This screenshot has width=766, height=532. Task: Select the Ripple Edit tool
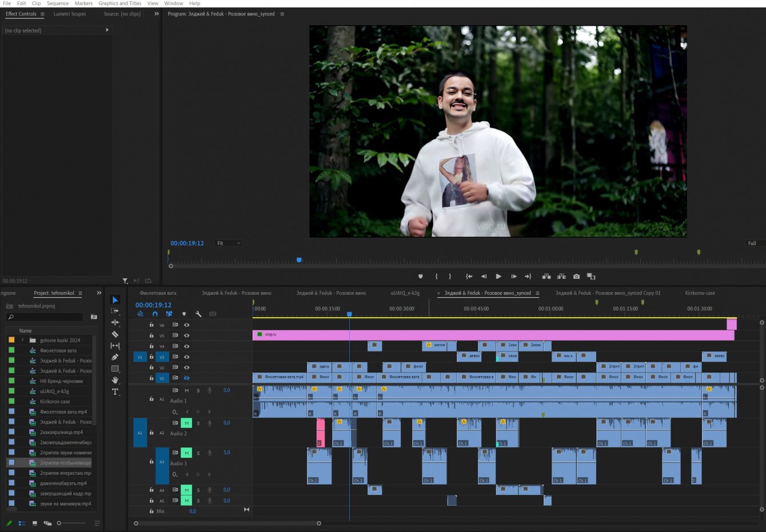115,323
